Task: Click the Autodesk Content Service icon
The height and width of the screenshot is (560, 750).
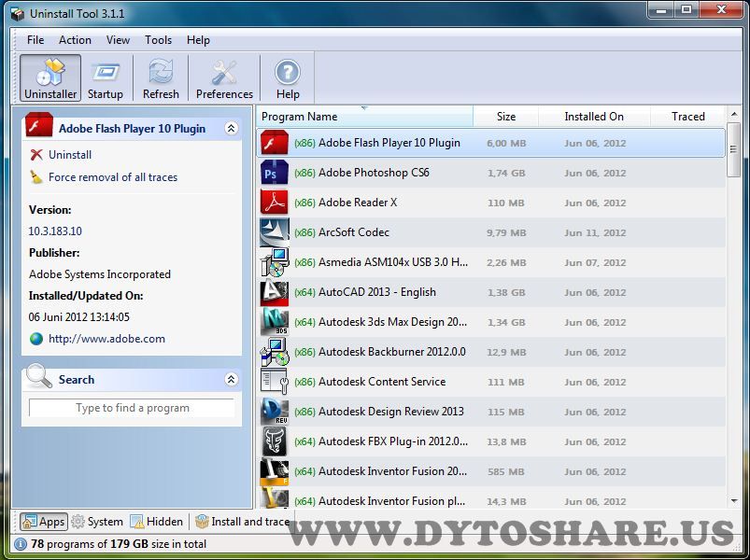Action: (274, 382)
